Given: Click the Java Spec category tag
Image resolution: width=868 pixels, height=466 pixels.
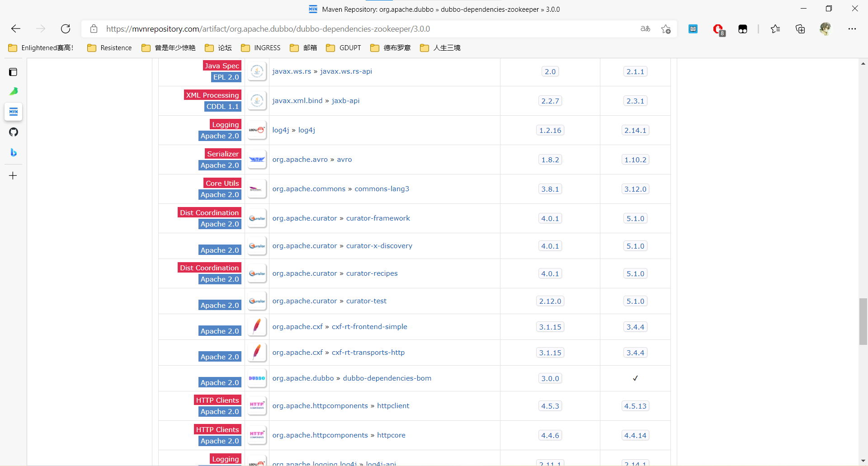Looking at the screenshot, I should pos(222,66).
